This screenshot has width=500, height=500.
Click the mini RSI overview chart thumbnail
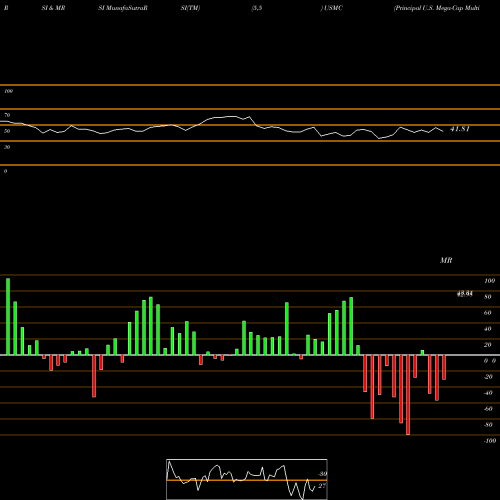point(247,479)
